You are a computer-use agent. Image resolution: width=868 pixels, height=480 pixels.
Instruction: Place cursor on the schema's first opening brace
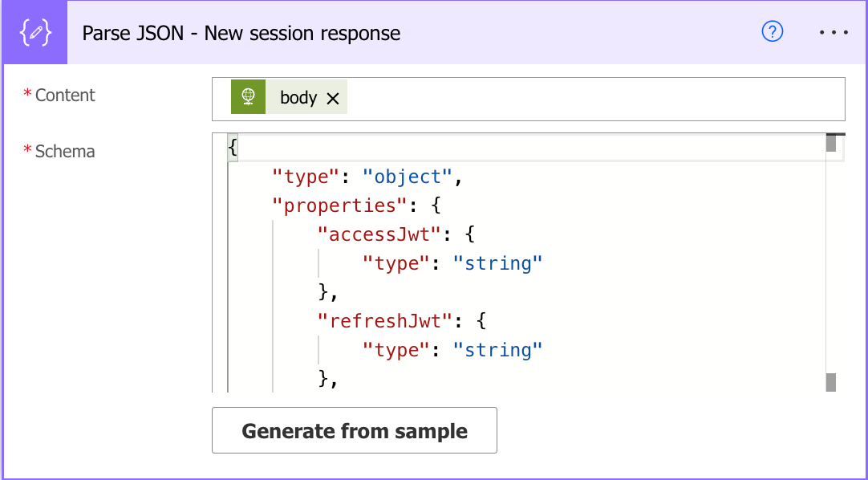point(233,148)
